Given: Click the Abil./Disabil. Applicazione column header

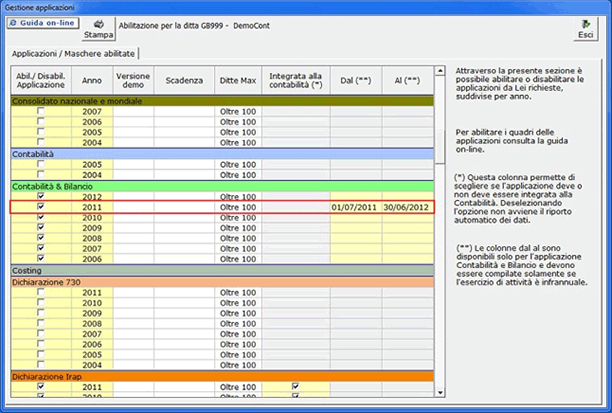Looking at the screenshot, I should point(41,80).
